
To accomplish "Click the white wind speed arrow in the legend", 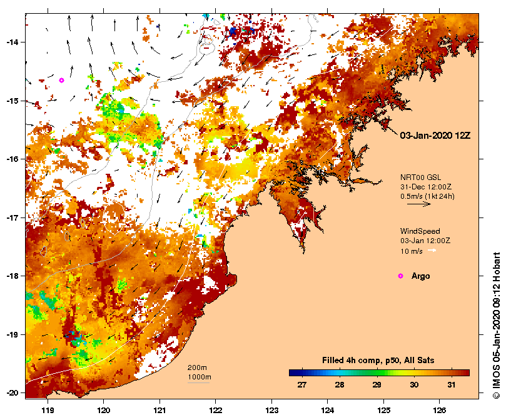I will click(432, 251).
